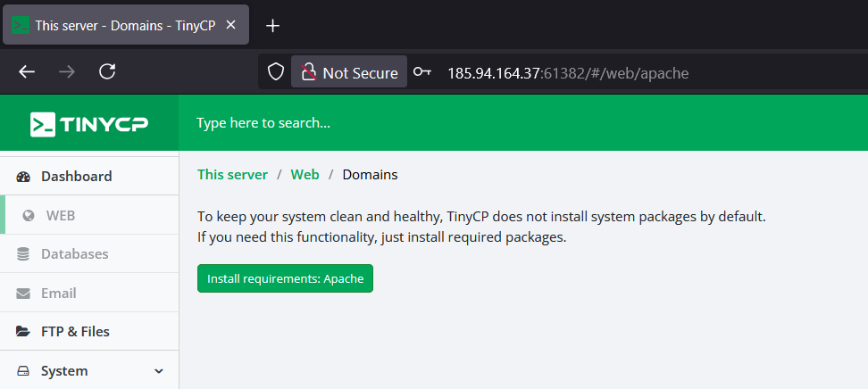Follow the 'Web' breadcrumb link

pos(305,175)
